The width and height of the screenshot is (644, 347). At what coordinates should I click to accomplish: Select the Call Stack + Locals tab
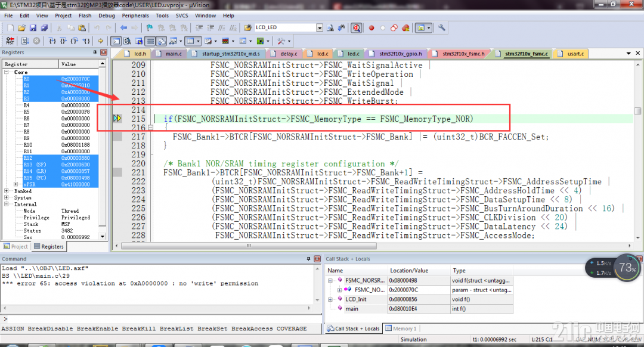point(353,329)
